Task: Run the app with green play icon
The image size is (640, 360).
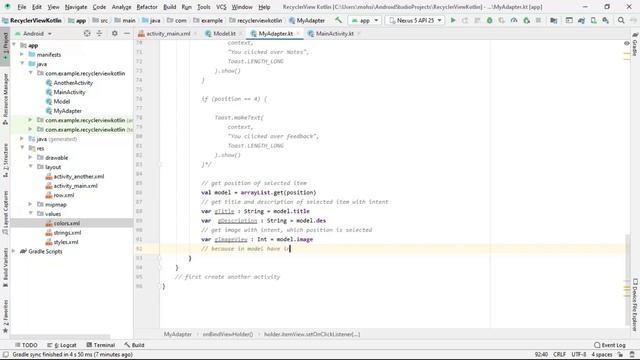Action: [453, 20]
